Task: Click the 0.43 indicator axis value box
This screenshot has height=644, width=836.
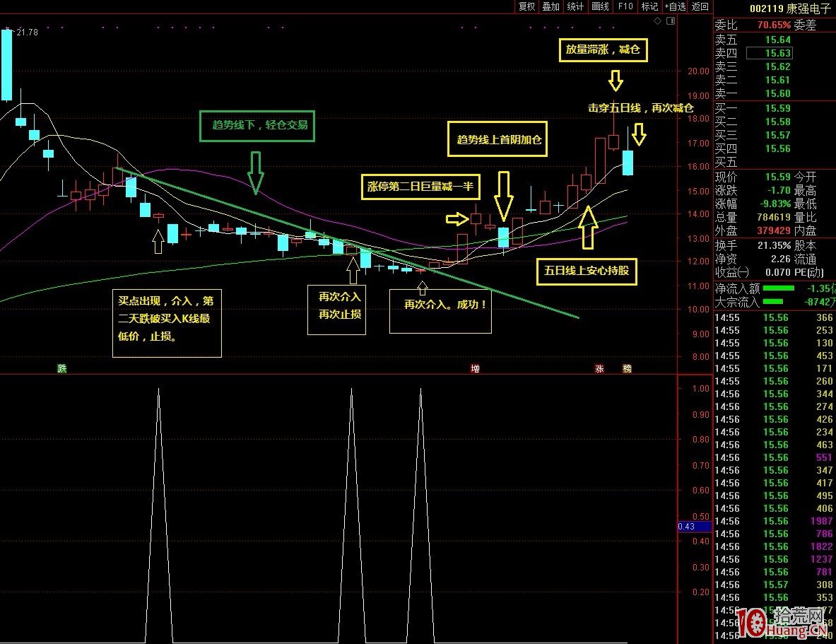Action: click(x=694, y=526)
